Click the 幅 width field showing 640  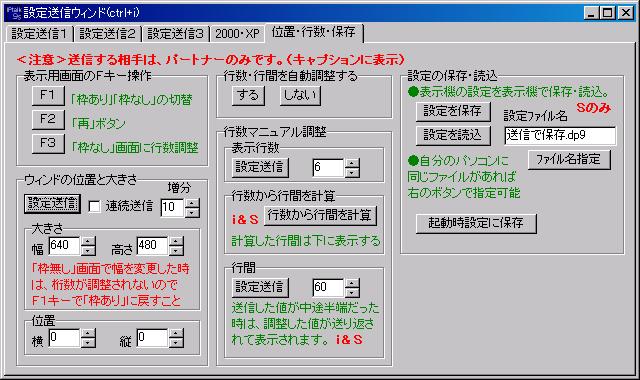(64, 246)
